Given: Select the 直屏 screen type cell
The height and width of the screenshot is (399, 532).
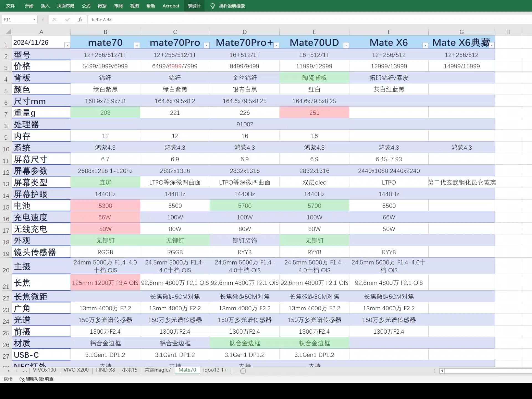Looking at the screenshot, I should coord(105,183).
